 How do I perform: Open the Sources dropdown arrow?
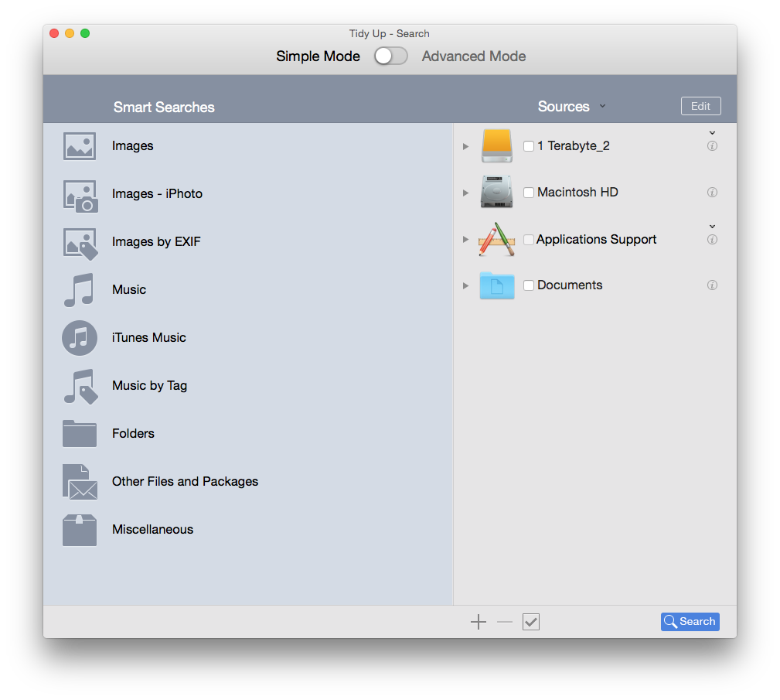(x=602, y=107)
